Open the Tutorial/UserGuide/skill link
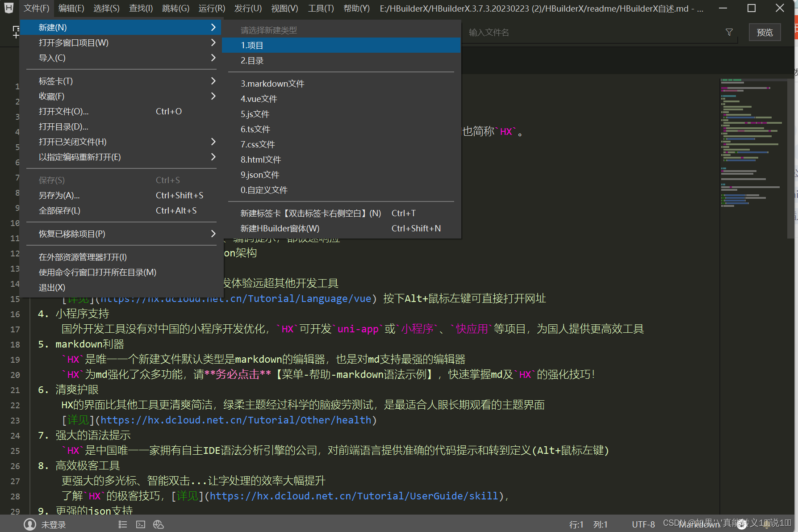This screenshot has width=798, height=532. coord(354,496)
